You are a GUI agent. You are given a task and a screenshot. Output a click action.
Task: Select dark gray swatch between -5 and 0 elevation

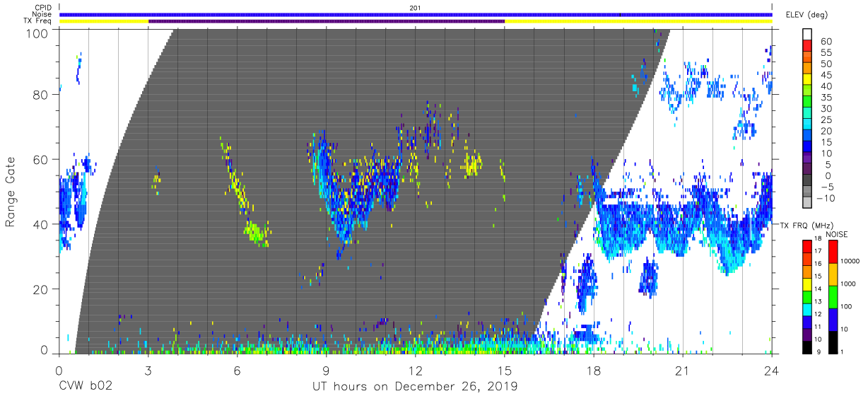[807, 181]
